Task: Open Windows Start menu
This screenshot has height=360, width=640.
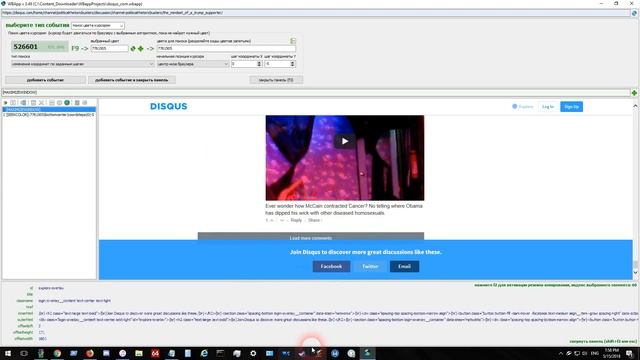Action: pos(7,353)
